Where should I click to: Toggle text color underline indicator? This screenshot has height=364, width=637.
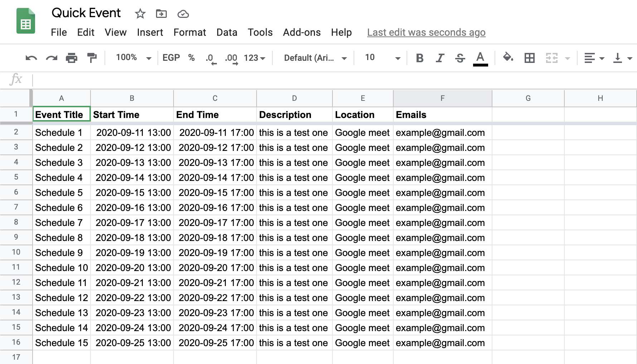click(x=481, y=58)
